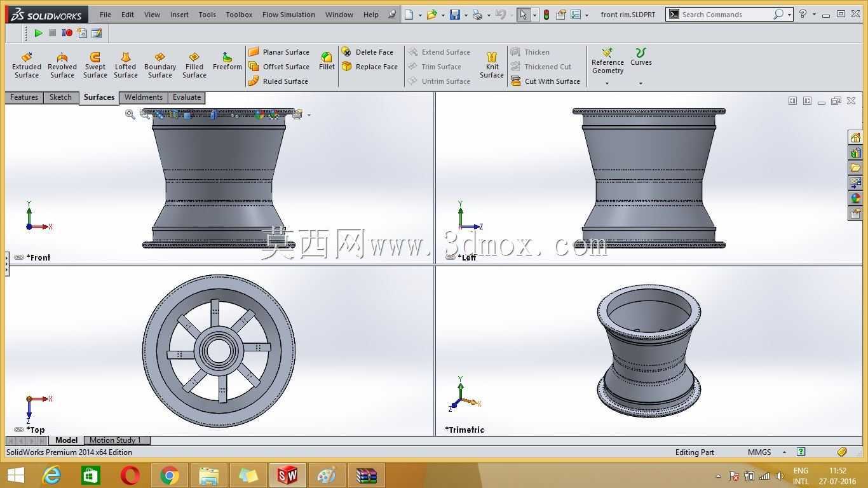The width and height of the screenshot is (868, 488).
Task: Open the Flow Simulation menu
Action: tap(288, 15)
